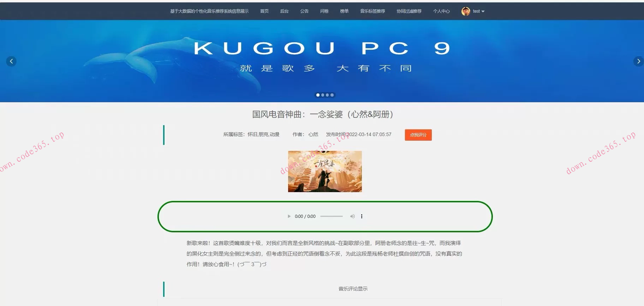Click the tags text 怀旧,朋克,动漫
Viewport: 644px width, 306px height.
[263, 134]
